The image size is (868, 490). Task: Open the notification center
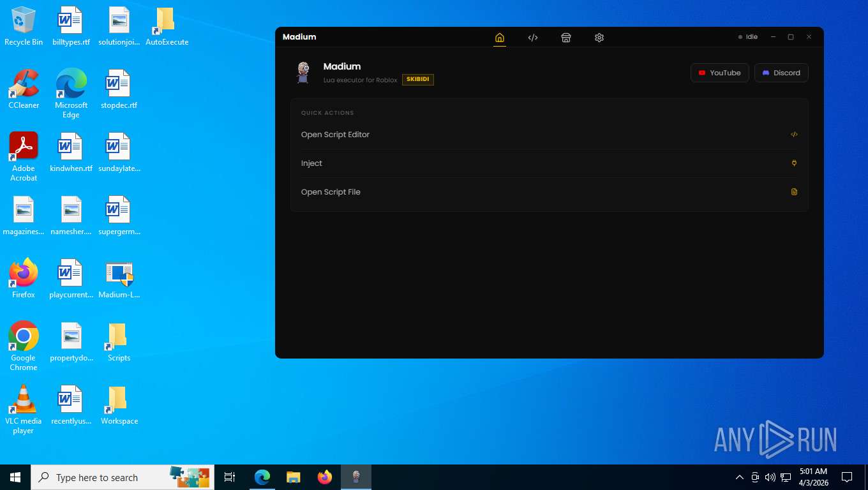pyautogui.click(x=847, y=477)
